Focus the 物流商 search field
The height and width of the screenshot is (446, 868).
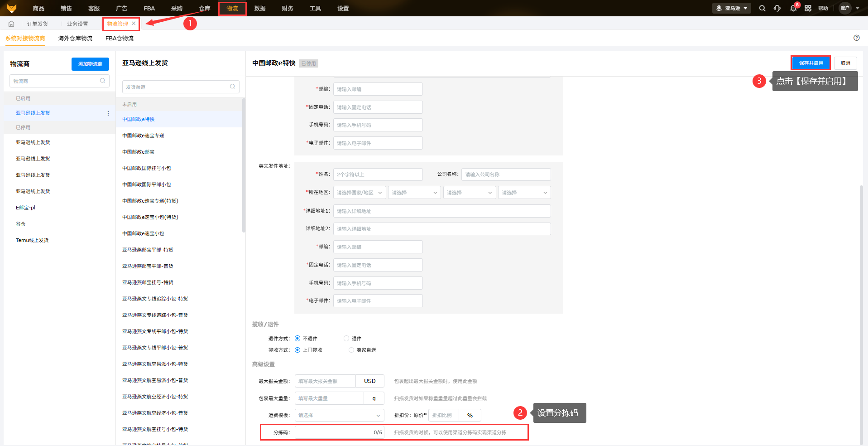point(59,81)
